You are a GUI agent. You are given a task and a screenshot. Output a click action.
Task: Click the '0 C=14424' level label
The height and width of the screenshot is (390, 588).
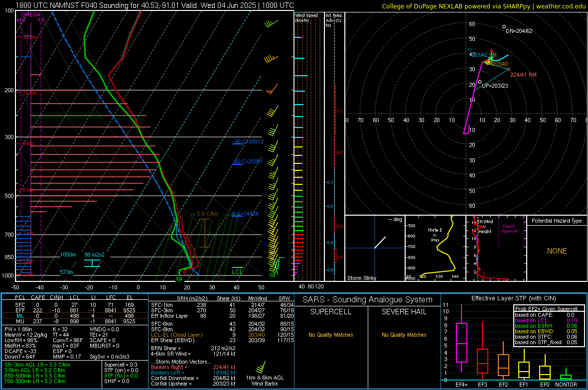(246, 214)
